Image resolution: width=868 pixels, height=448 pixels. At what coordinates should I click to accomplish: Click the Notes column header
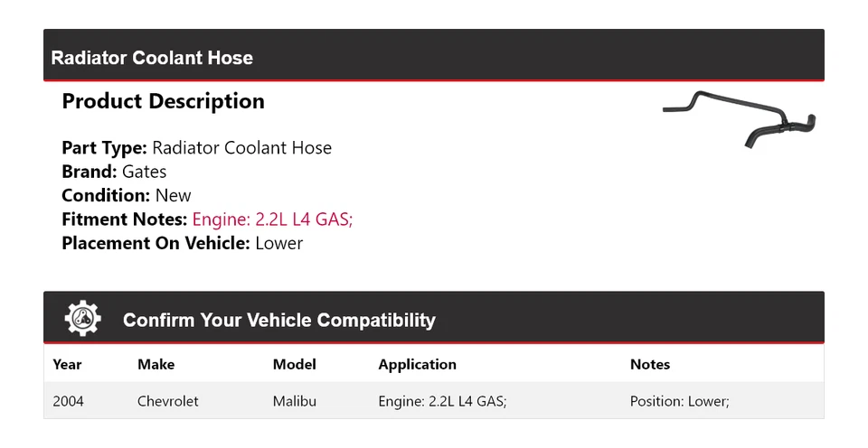coord(649,365)
